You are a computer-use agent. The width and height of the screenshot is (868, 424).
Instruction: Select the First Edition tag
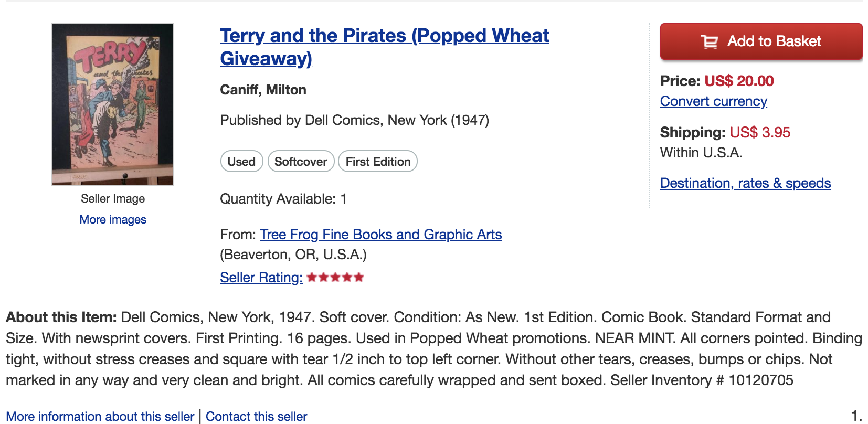coord(378,161)
